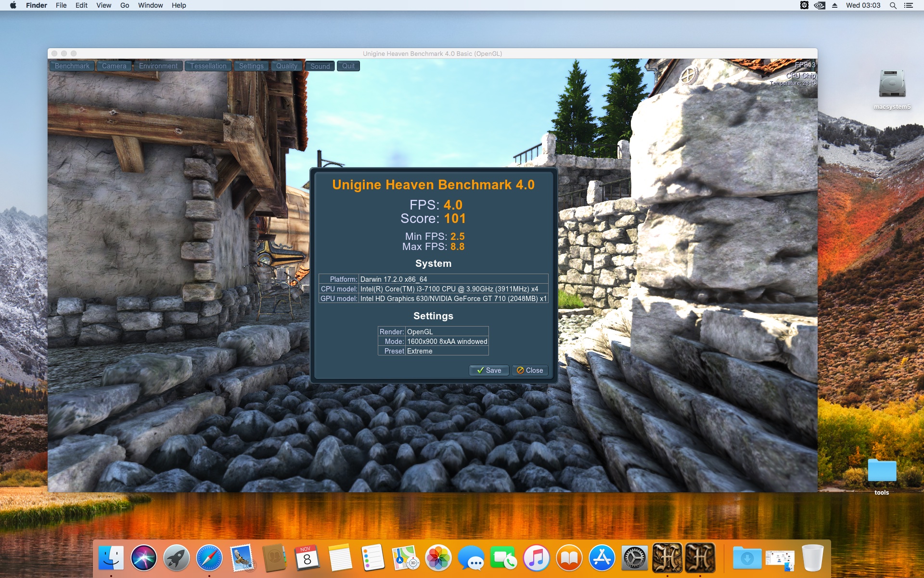The width and height of the screenshot is (924, 578).
Task: Expand the Quality options
Action: [x=287, y=66]
